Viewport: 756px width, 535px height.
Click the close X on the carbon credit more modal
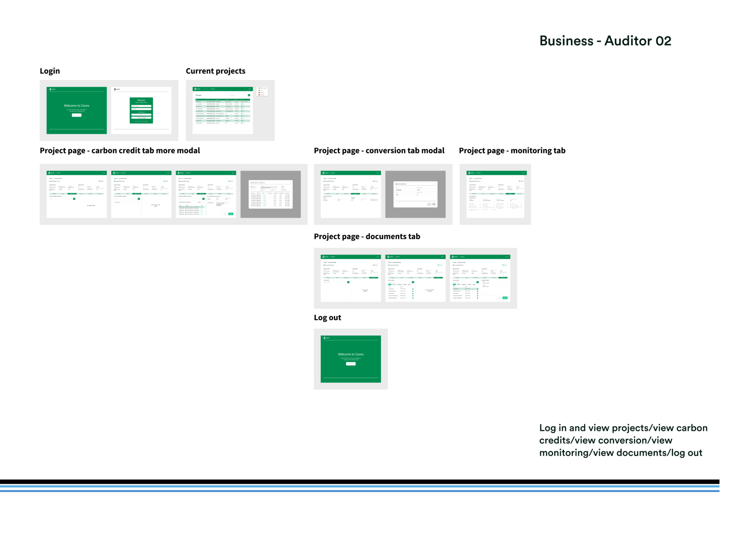coord(291,183)
